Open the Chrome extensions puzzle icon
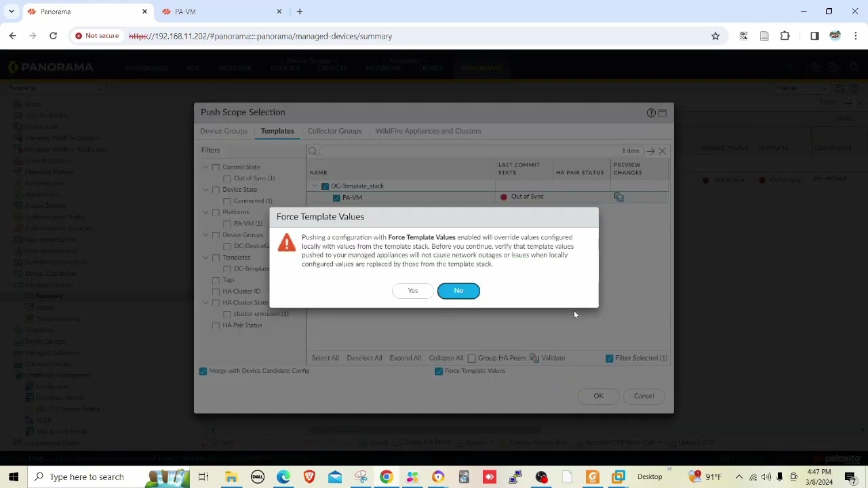Screen dimensions: 868x488 [785, 36]
